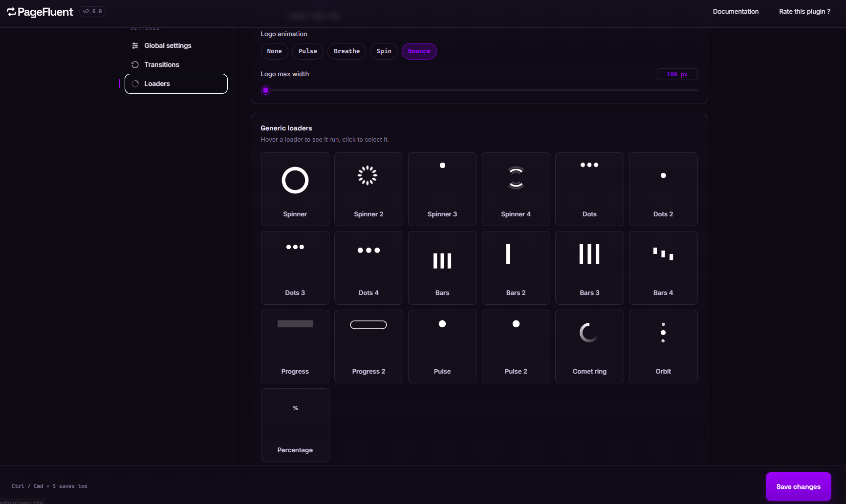Select the Bars 4 loader

(x=663, y=268)
